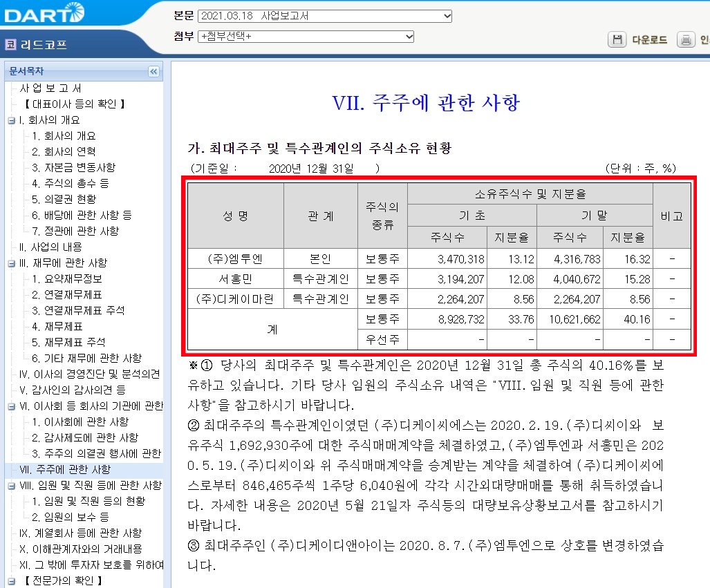
Task: Click the (주)엠투엔 shareholder name cell
Action: pos(236,259)
